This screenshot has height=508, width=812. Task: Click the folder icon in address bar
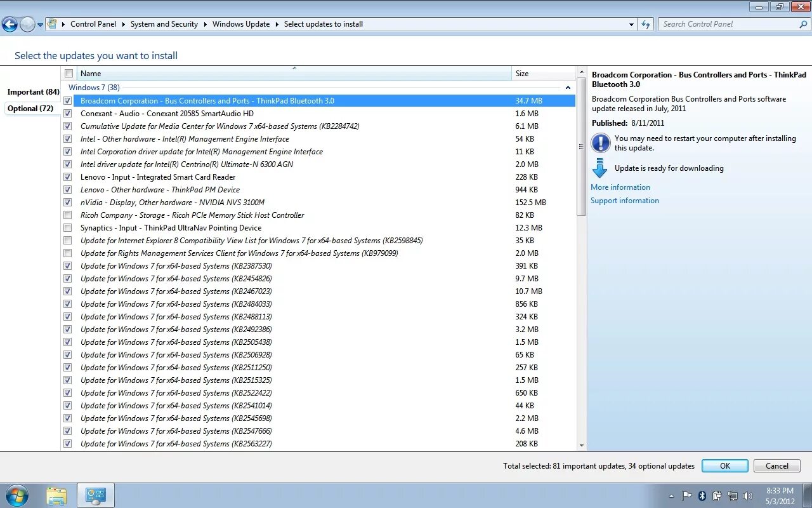click(x=53, y=24)
